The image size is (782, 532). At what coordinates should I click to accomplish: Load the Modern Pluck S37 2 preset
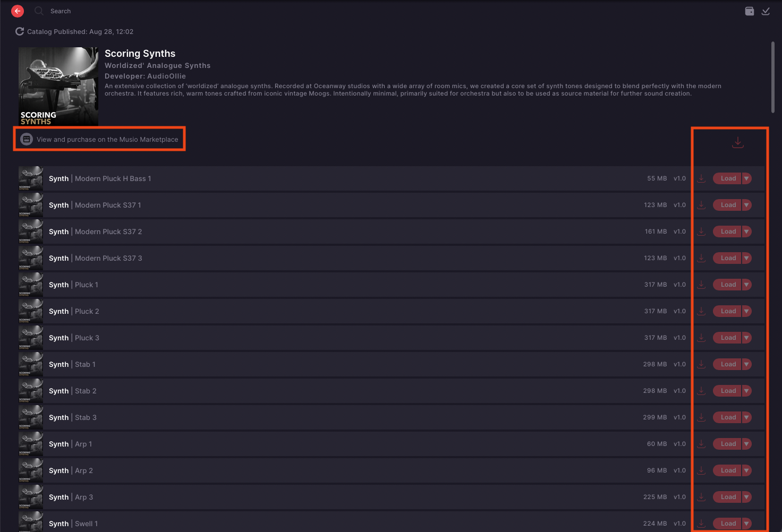click(727, 231)
